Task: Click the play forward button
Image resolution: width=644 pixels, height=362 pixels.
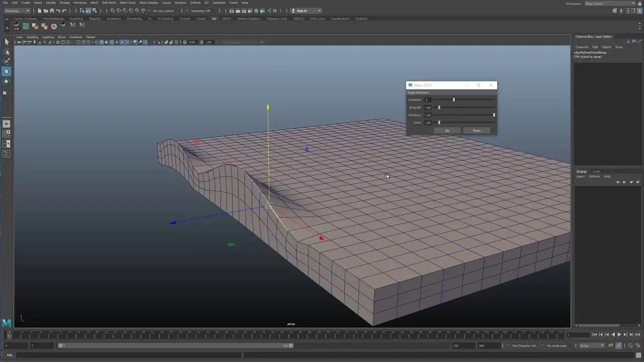Action: pyautogui.click(x=619, y=334)
